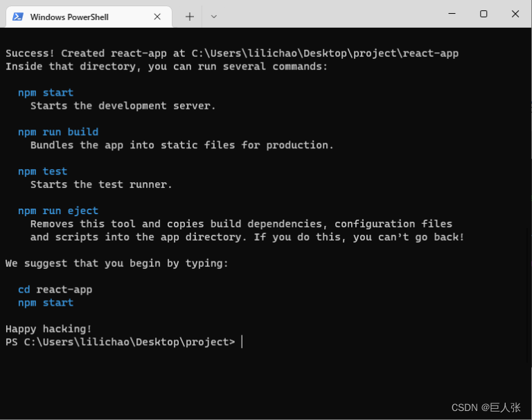This screenshot has height=420, width=532.
Task: Click the 'cd react-app' suggested command
Action: coord(55,290)
